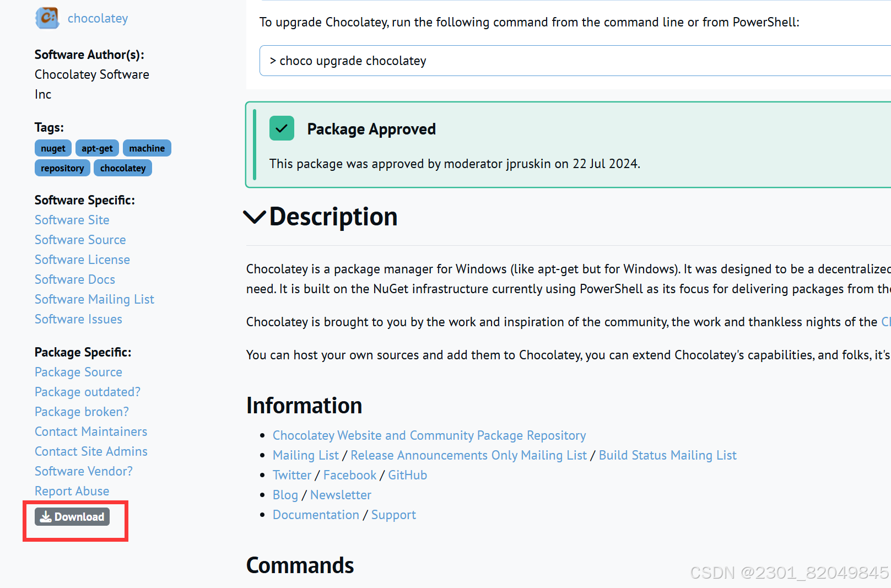Select the apt-get tag

coord(97,148)
